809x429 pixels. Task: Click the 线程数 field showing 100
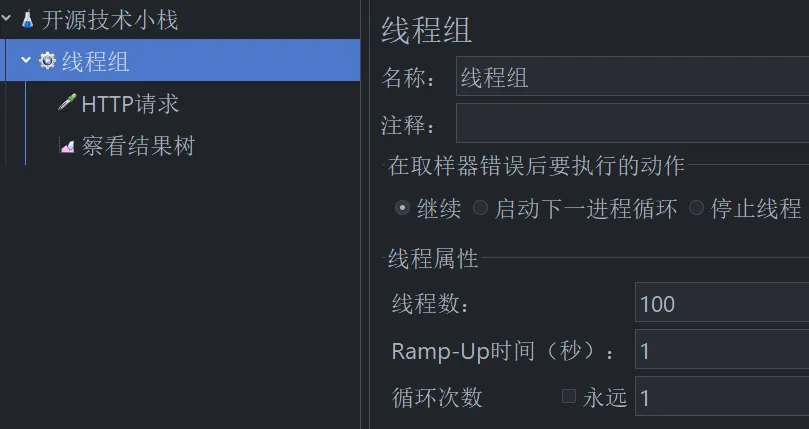pos(722,303)
